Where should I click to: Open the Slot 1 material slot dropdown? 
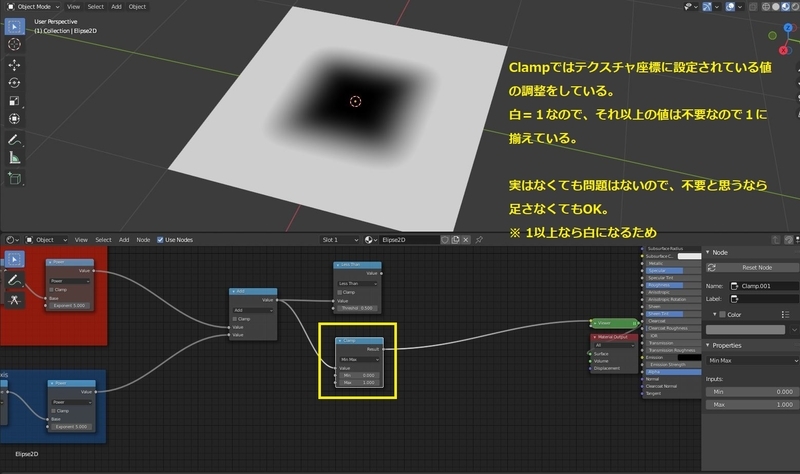(x=339, y=240)
